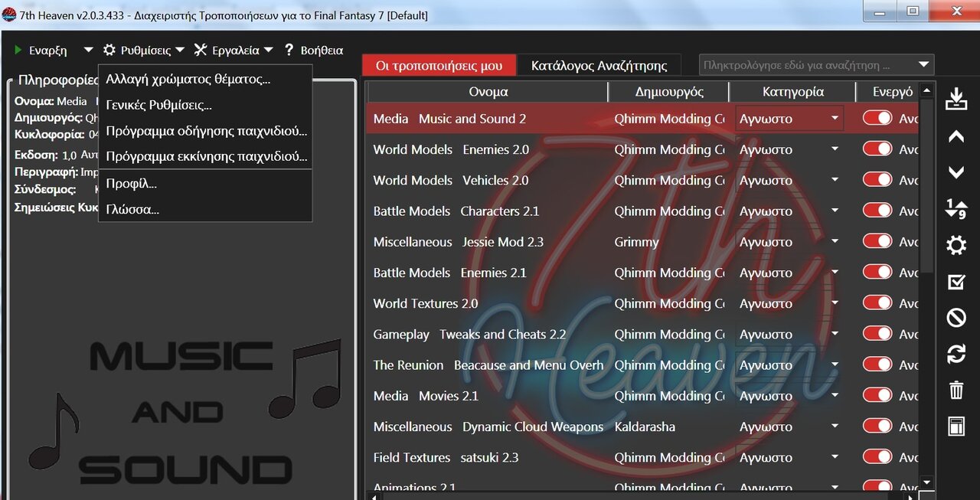This screenshot has width=980, height=500.
Task: Disable The Reunion Beacause mod switch
Action: [877, 364]
